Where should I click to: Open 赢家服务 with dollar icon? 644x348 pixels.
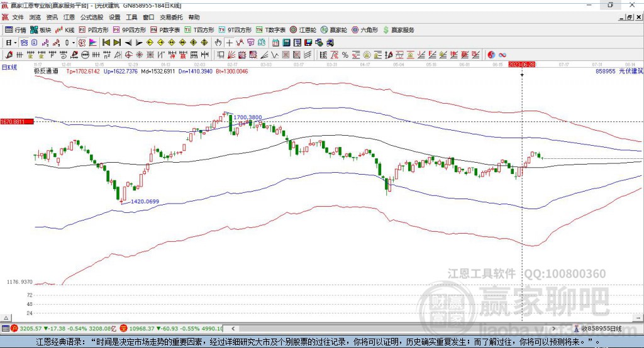pyautogui.click(x=398, y=30)
